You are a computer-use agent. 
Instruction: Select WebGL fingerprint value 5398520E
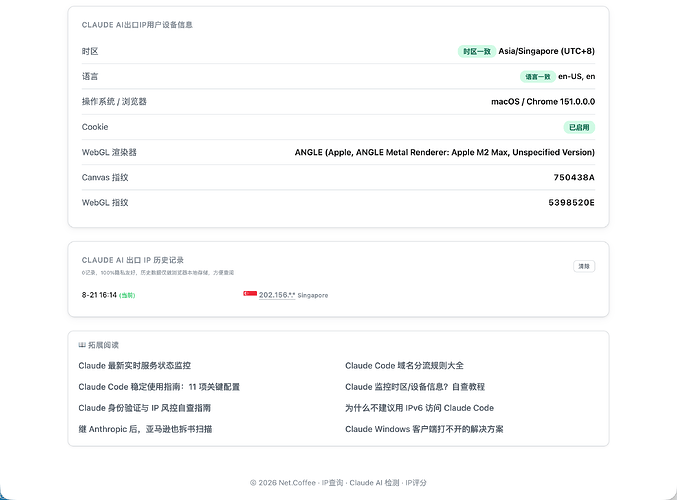tap(572, 203)
